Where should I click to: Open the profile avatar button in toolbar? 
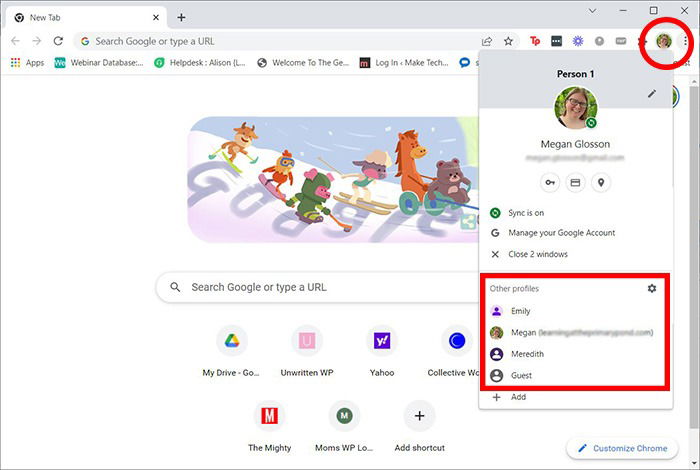click(x=664, y=42)
